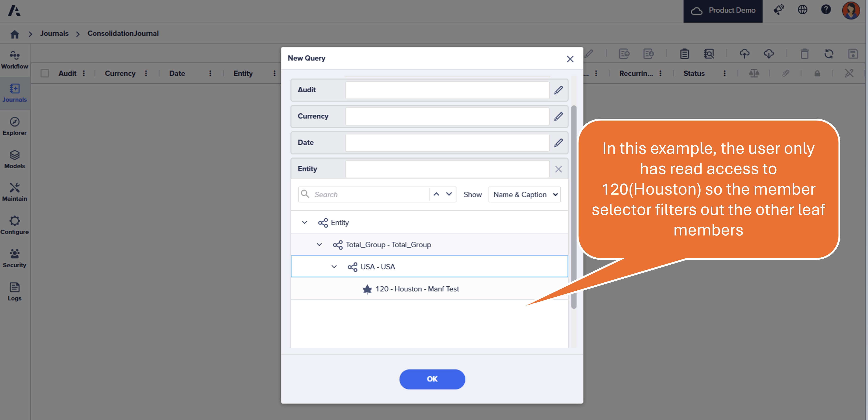Image resolution: width=868 pixels, height=420 pixels.
Task: Click the second document-settings toolbar icon
Action: pos(649,54)
